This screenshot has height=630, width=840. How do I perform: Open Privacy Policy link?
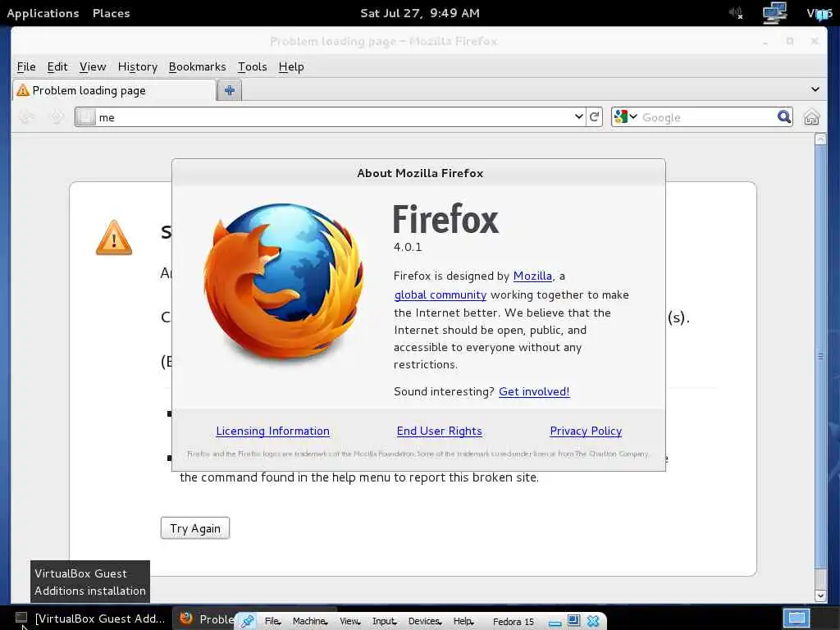(586, 431)
